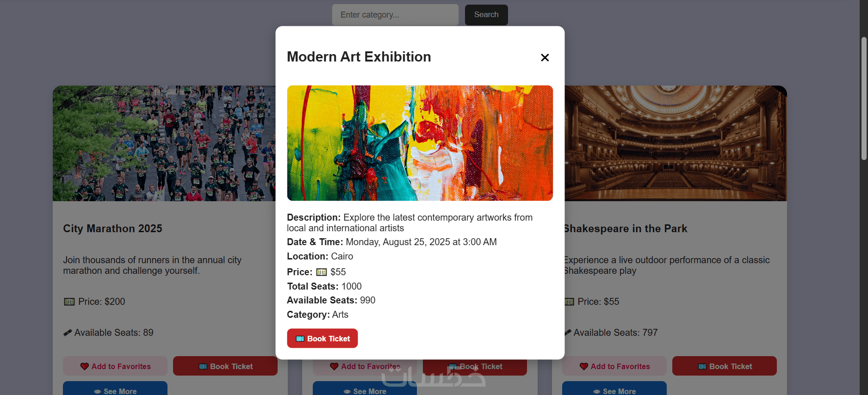Click the City Marathon runners photo

coord(164,143)
